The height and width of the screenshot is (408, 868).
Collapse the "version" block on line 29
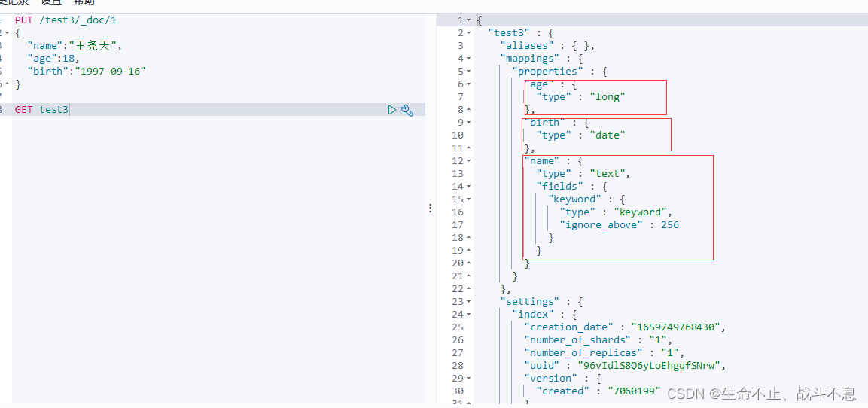[x=469, y=379]
